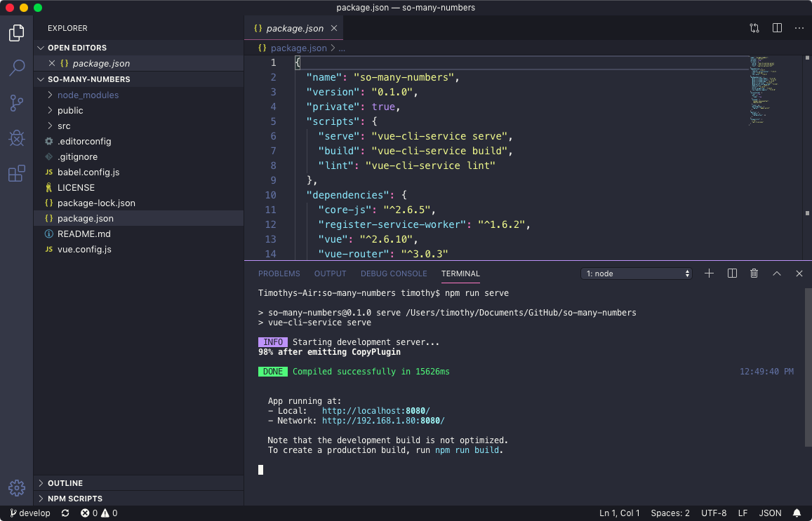
Task: Open the Source Control view
Action: click(x=17, y=102)
